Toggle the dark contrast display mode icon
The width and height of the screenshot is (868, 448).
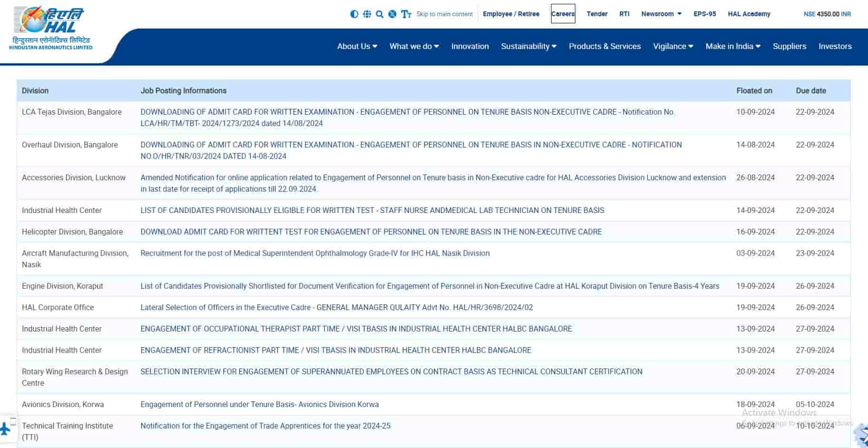pos(354,14)
